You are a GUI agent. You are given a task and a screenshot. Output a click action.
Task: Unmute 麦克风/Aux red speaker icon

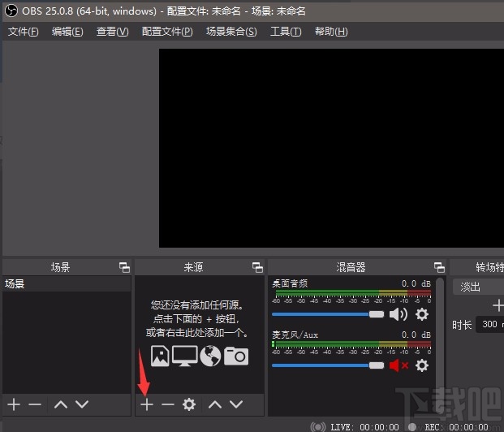point(398,365)
